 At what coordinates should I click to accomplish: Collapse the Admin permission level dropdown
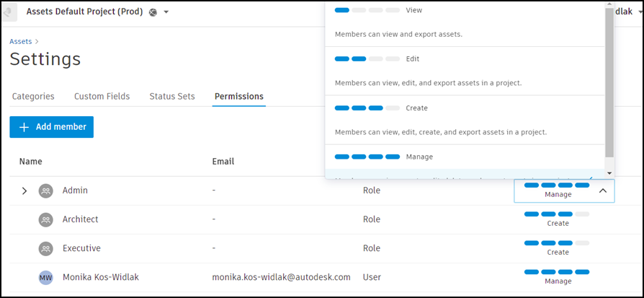click(x=602, y=190)
